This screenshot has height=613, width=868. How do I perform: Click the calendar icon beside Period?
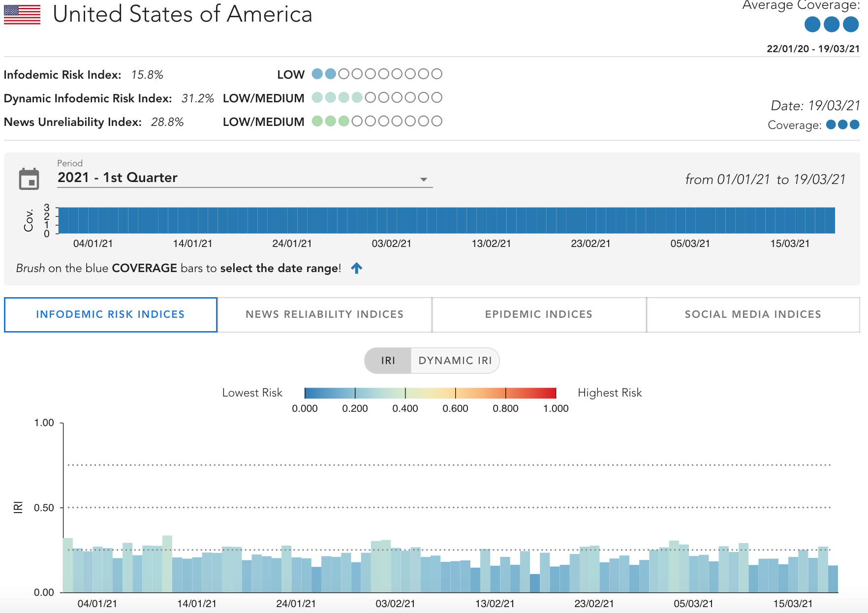click(29, 179)
